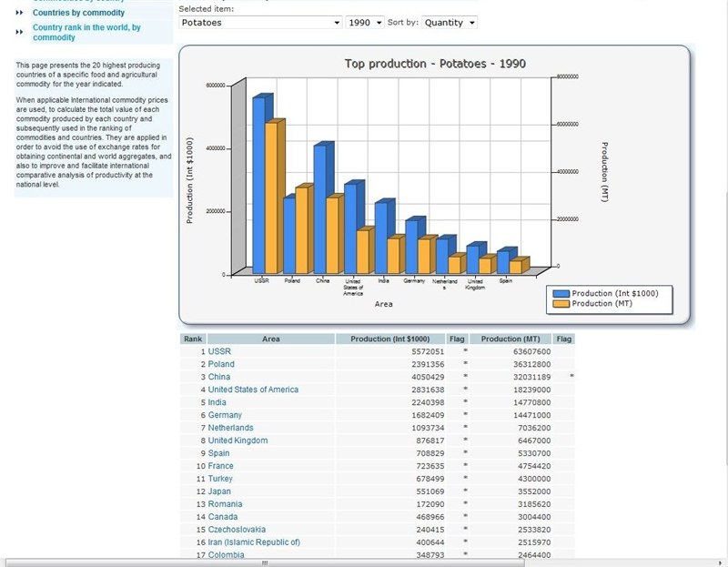Click orange Production (MT) legend swatch
This screenshot has height=567, width=728.
coord(561,304)
